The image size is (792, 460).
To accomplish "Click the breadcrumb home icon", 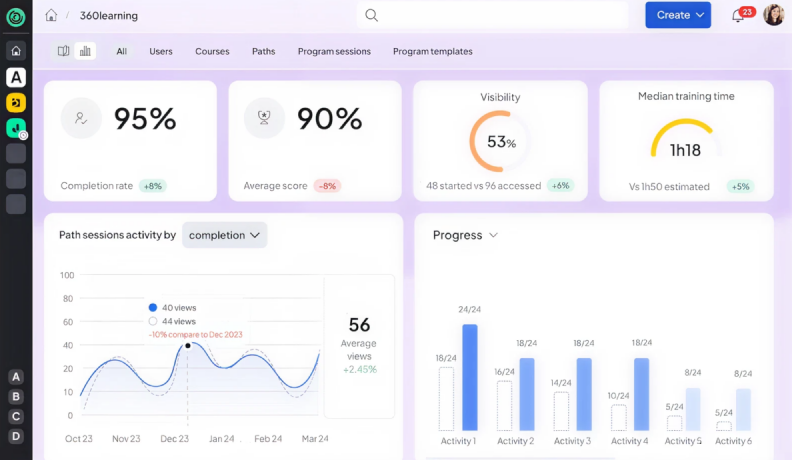I will click(x=51, y=15).
